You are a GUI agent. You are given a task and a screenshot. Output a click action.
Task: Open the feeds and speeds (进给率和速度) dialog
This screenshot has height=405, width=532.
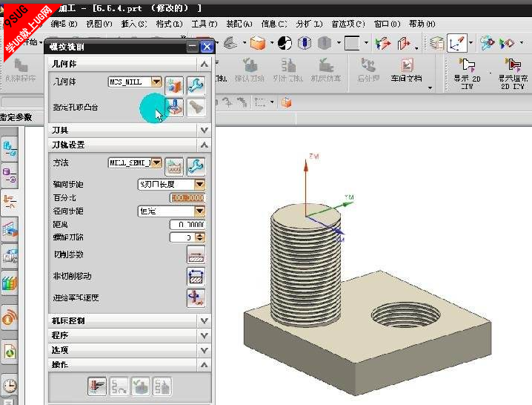click(196, 298)
